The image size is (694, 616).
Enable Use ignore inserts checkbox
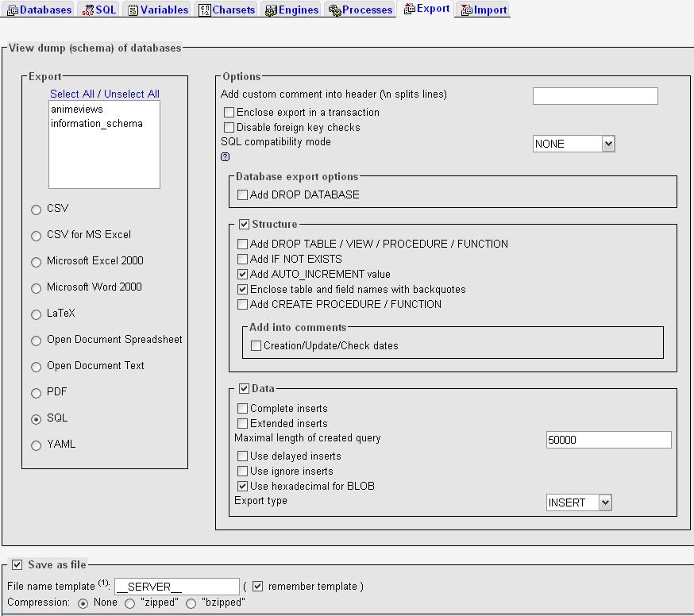[x=242, y=471]
